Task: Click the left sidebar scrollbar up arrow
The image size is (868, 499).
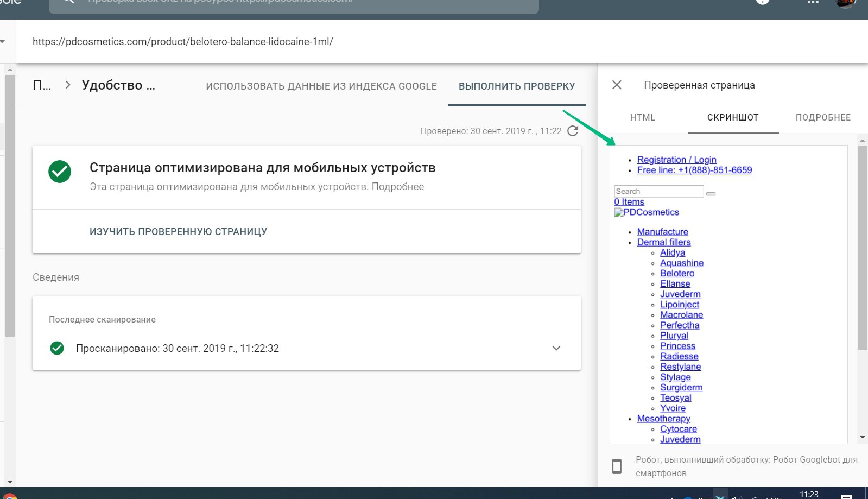Action: tap(10, 70)
